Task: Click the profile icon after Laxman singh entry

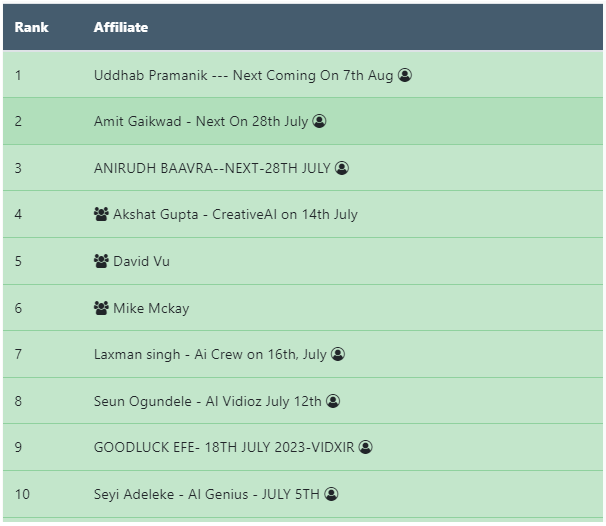Action: [338, 354]
